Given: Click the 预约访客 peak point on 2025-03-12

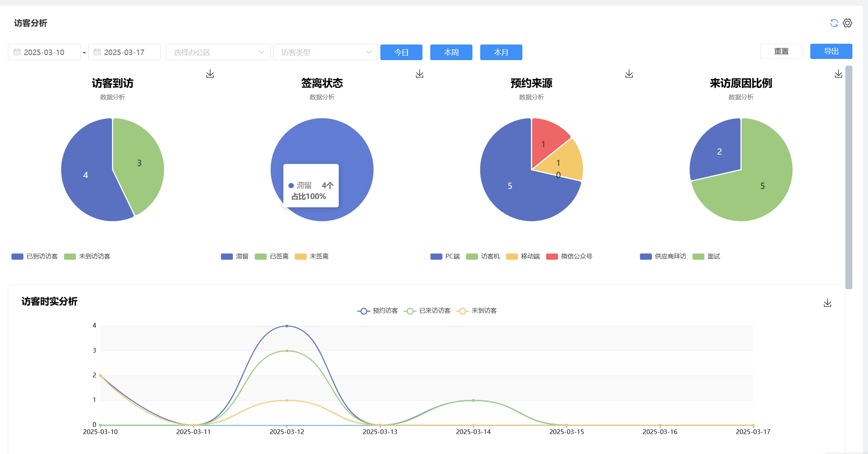Looking at the screenshot, I should [287, 326].
